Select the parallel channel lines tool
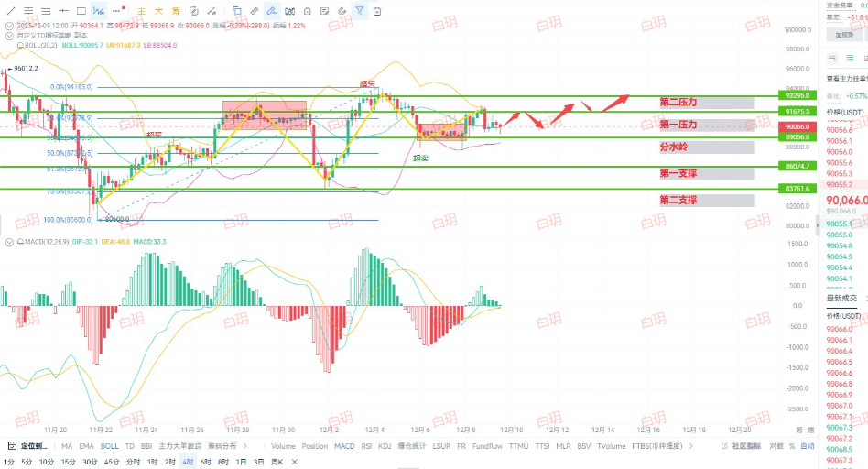The width and height of the screenshot is (868, 469). [28, 11]
